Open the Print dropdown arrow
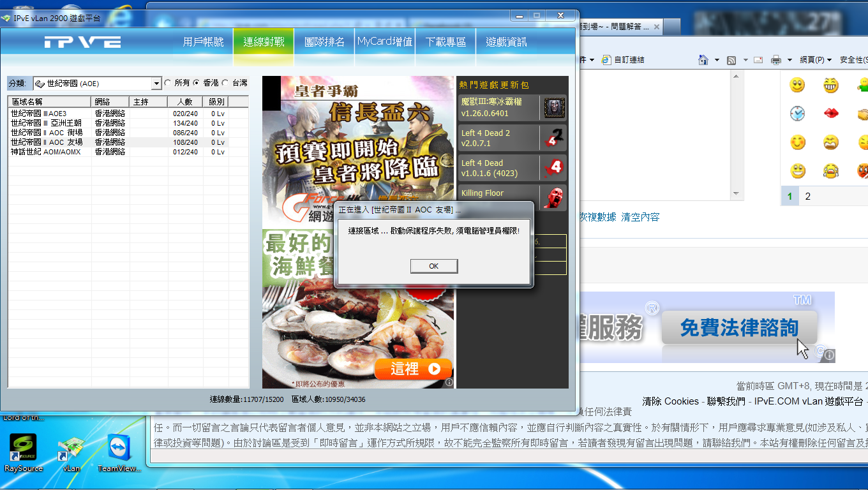 click(789, 60)
